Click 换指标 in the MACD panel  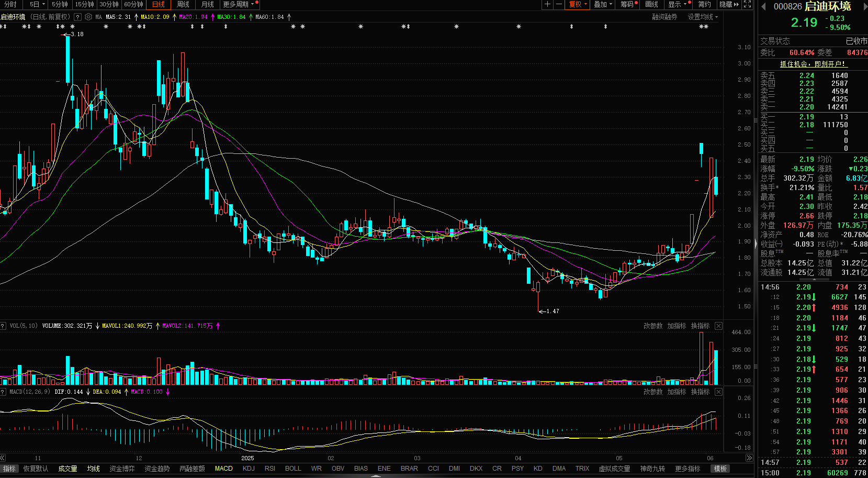(700, 392)
